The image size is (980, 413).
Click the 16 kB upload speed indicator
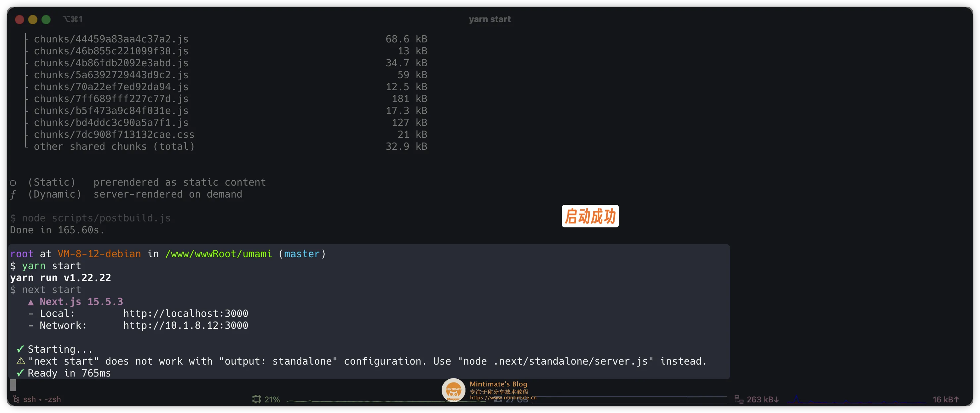coord(946,399)
